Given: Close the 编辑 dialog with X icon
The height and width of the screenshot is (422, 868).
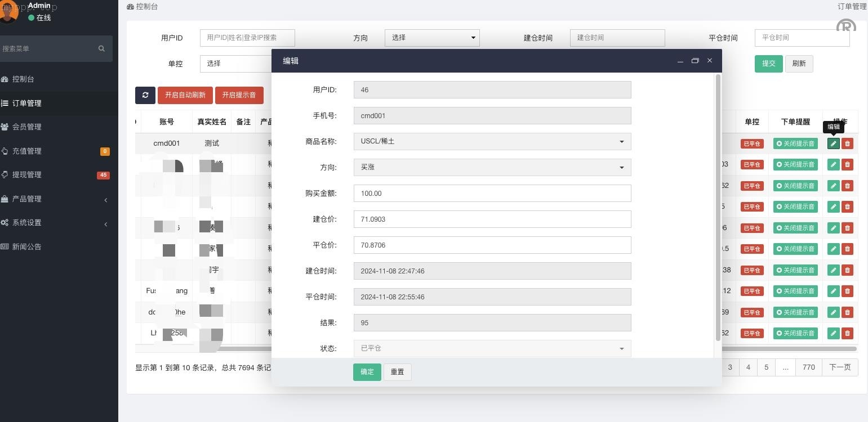Looking at the screenshot, I should [710, 61].
